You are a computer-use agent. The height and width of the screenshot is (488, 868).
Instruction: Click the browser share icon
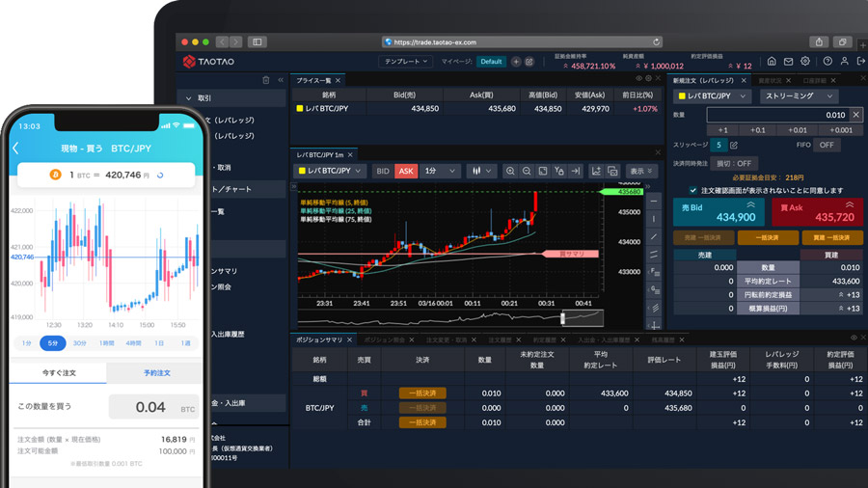pyautogui.click(x=819, y=42)
